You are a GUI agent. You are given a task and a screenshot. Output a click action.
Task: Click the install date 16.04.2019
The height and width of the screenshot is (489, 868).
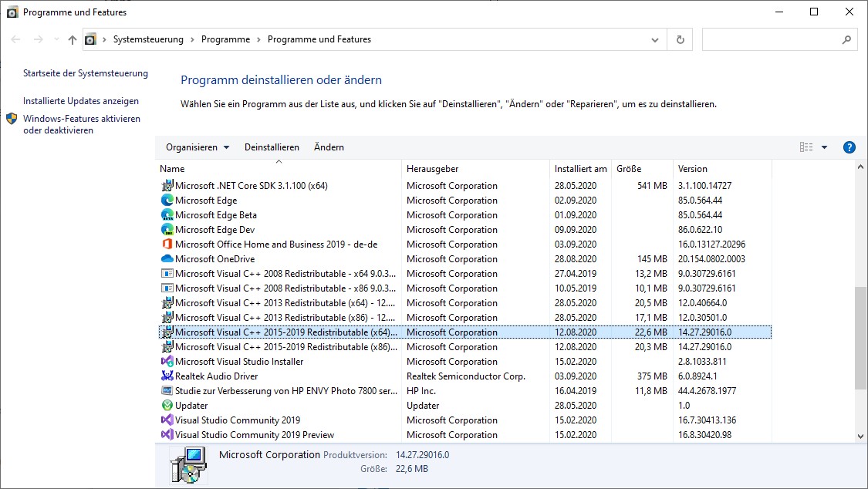[576, 390]
